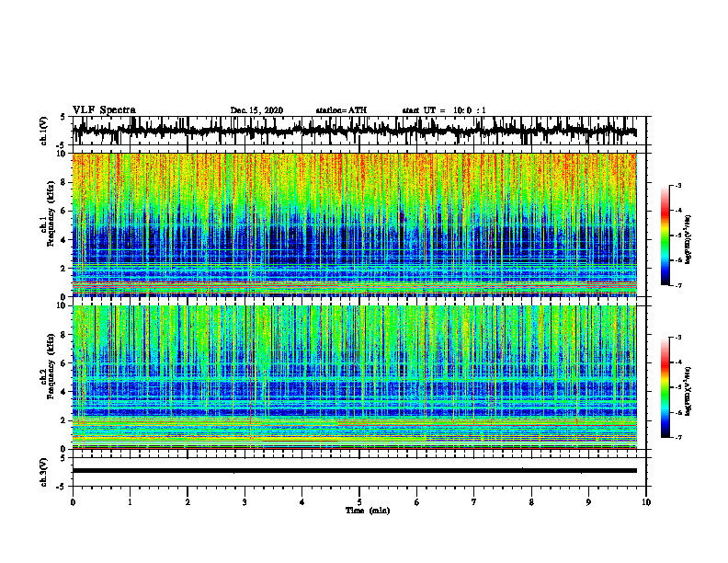Click the ch.2 color bar 'log(PSD)(V²/Hz)' label
728x563 pixels.
688,391
